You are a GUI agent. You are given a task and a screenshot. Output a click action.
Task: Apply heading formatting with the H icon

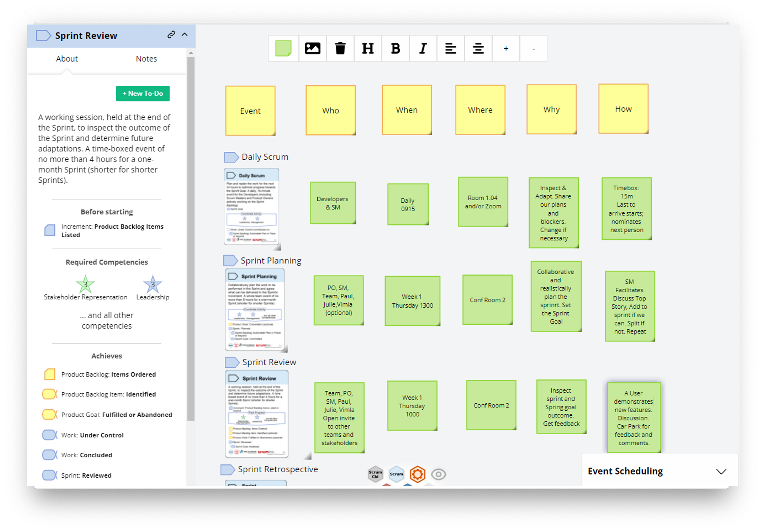368,48
